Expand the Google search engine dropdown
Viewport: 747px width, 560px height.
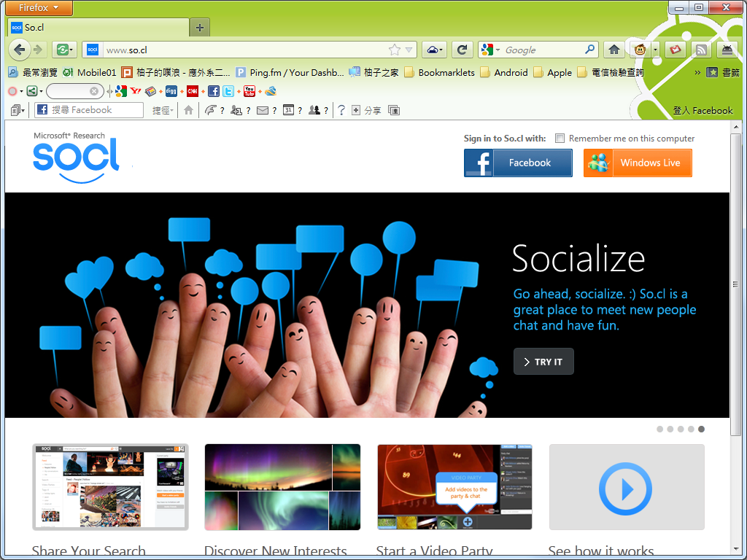point(498,50)
